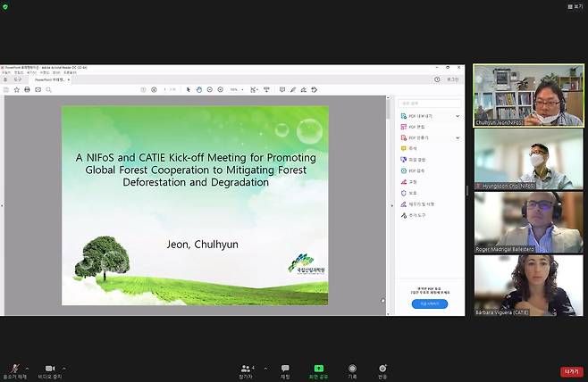Image resolution: width=588 pixels, height=382 pixels.
Task: Open audio options arrow beside microphone
Action: point(27,369)
